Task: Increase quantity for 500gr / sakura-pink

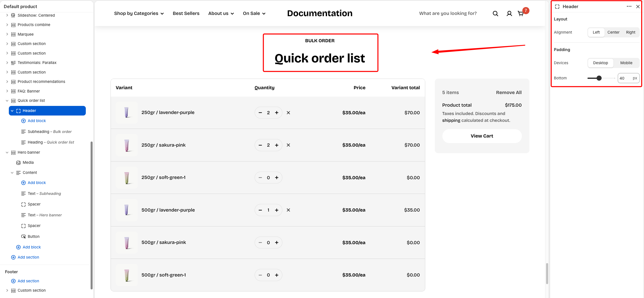Action: pyautogui.click(x=277, y=243)
